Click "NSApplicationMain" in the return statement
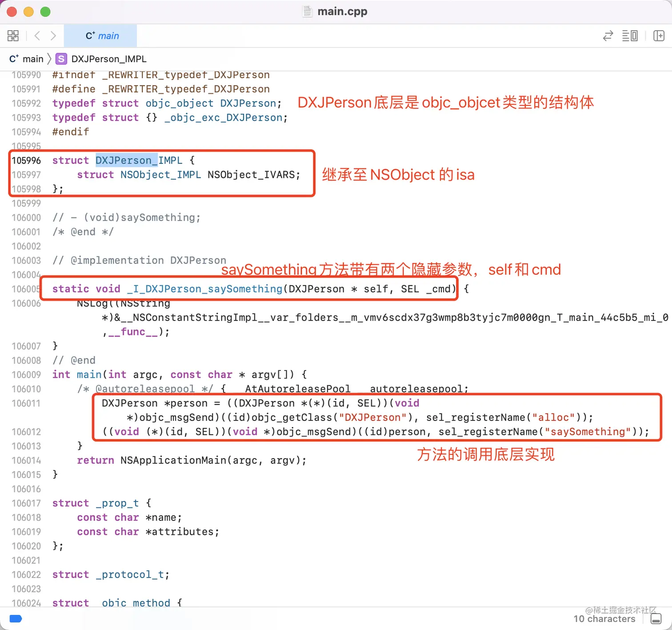This screenshot has height=630, width=672. 173,460
